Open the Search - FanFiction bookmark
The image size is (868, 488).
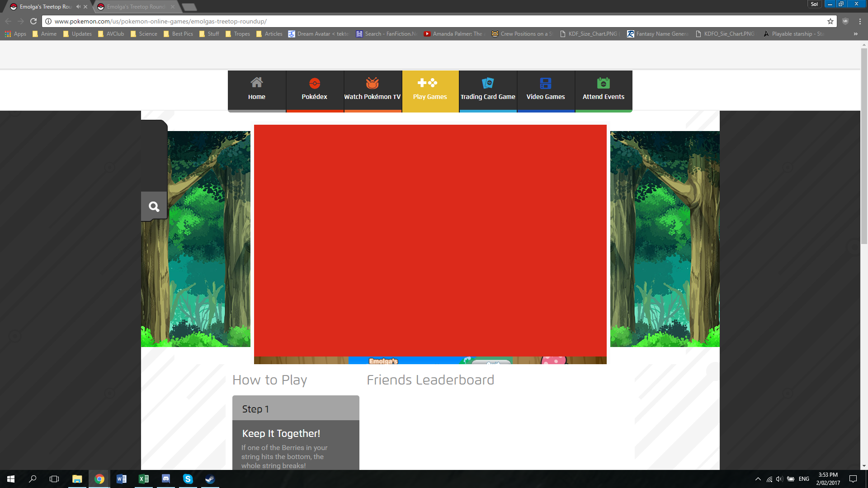pyautogui.click(x=387, y=34)
